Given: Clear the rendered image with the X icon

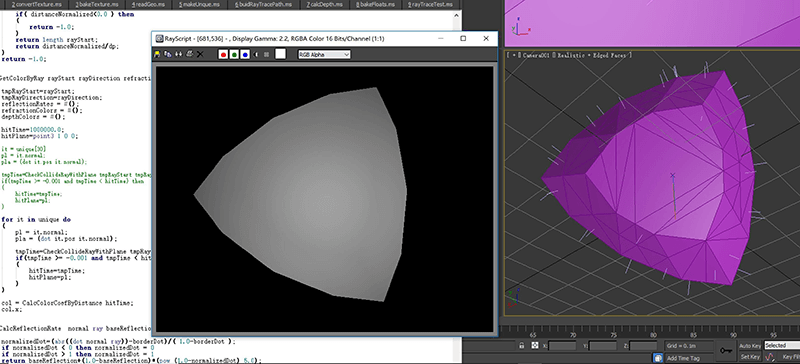Looking at the screenshot, I should (x=200, y=54).
